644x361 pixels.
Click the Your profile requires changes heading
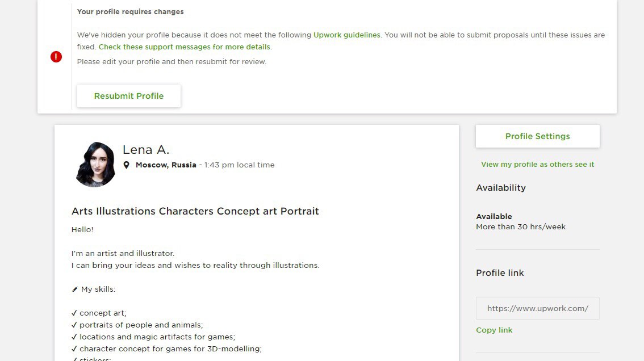pyautogui.click(x=130, y=12)
